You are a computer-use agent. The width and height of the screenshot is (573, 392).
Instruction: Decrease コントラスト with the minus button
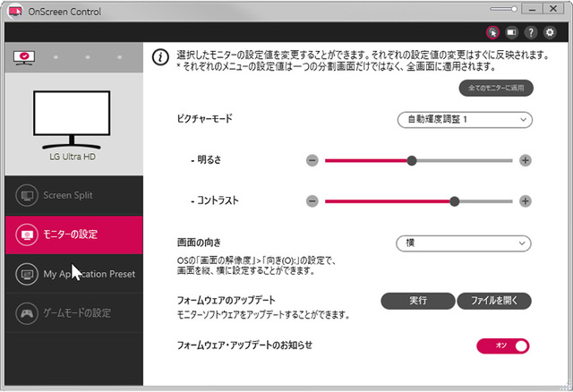click(x=312, y=201)
